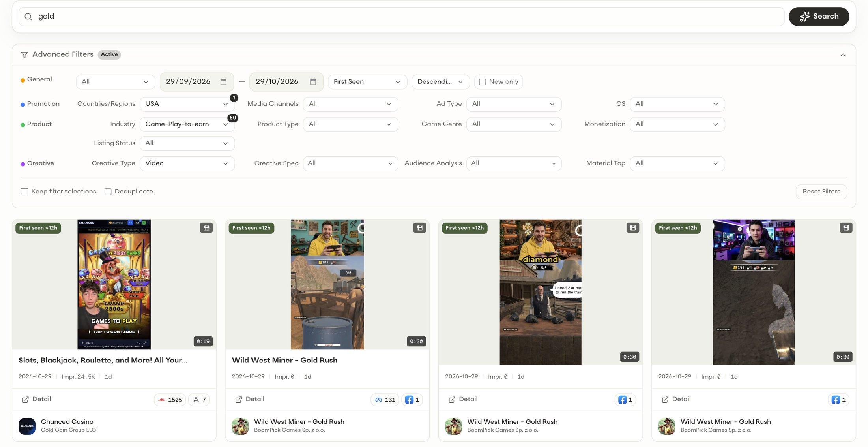Click the funnel icon beside Advanced Filters
The image size is (868, 447).
[x=24, y=55]
